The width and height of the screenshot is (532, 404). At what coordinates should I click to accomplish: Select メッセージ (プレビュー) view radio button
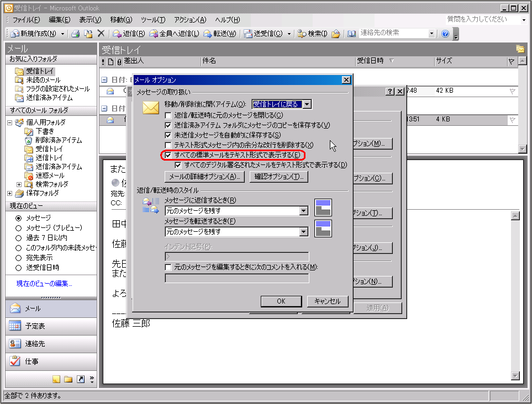pos(19,228)
